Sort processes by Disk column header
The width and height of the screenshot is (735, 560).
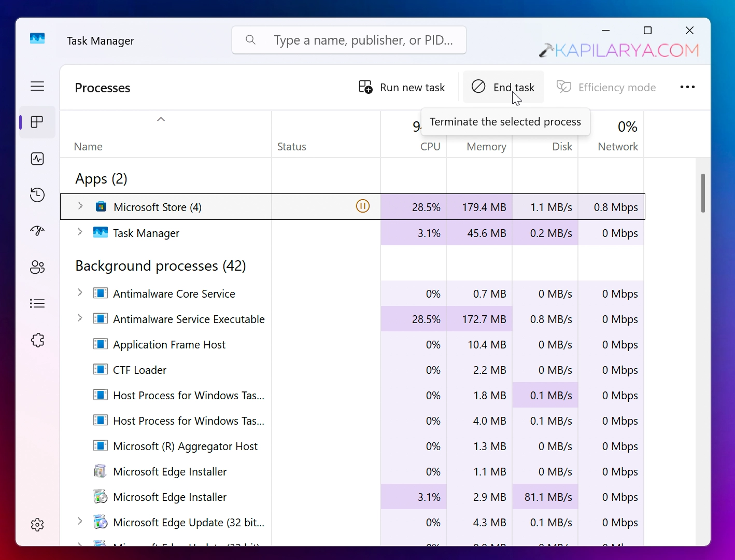(562, 147)
